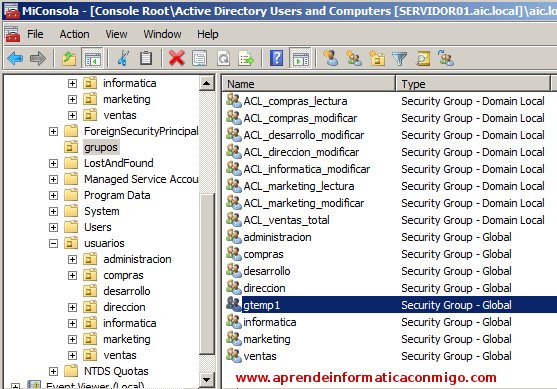Expand the Program Data node
Screen dimensions: 557x389
click(53, 195)
